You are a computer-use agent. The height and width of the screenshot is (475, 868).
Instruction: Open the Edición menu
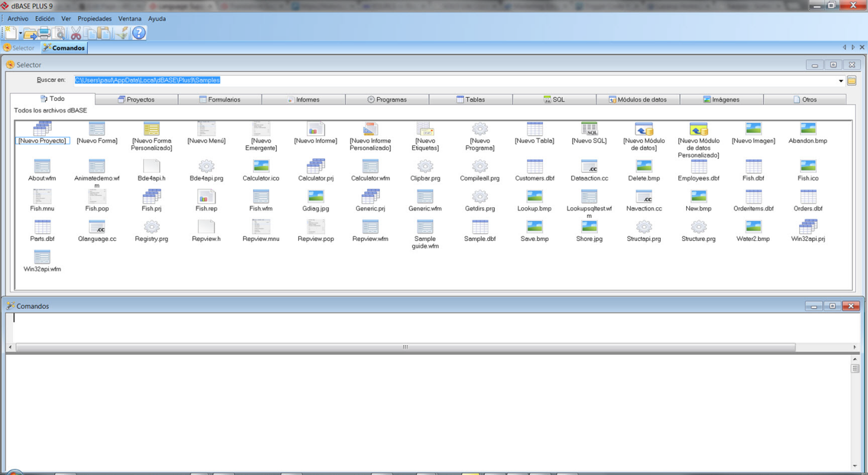coord(45,18)
